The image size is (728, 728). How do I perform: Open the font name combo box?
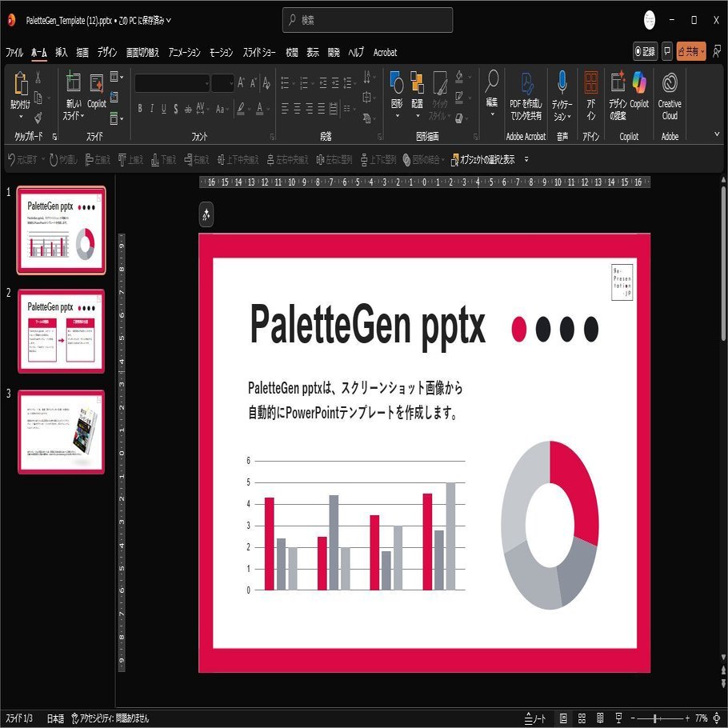point(172,83)
